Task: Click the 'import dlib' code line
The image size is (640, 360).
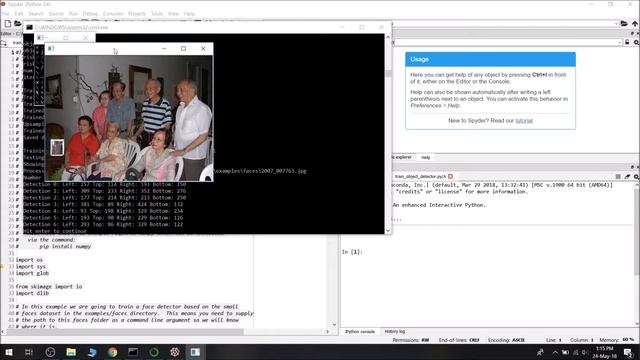Action: pos(32,293)
